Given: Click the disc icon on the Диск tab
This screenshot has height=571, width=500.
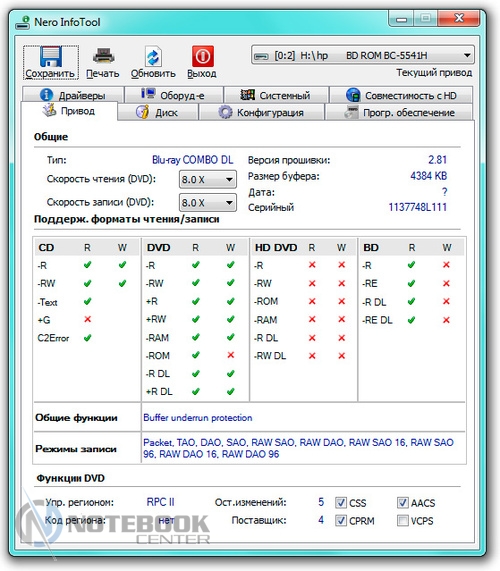Looking at the screenshot, I should click(x=142, y=112).
